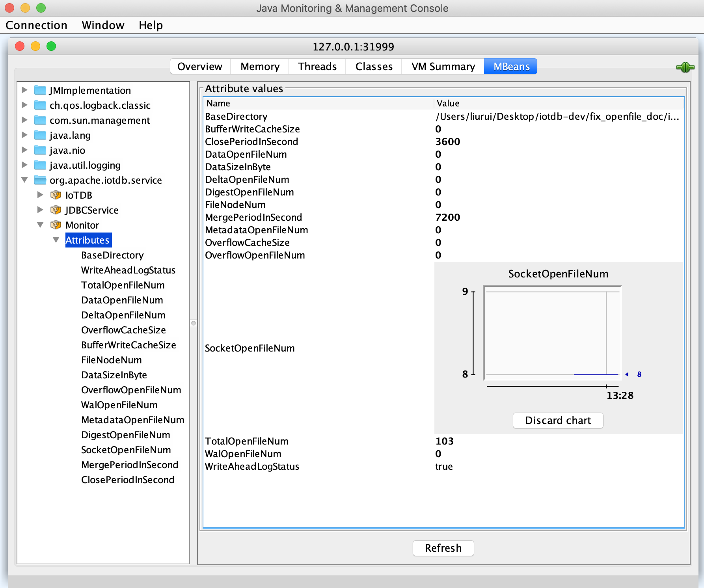This screenshot has width=704, height=588.
Task: Click the IoTDB MBean icon
Action: click(x=56, y=195)
